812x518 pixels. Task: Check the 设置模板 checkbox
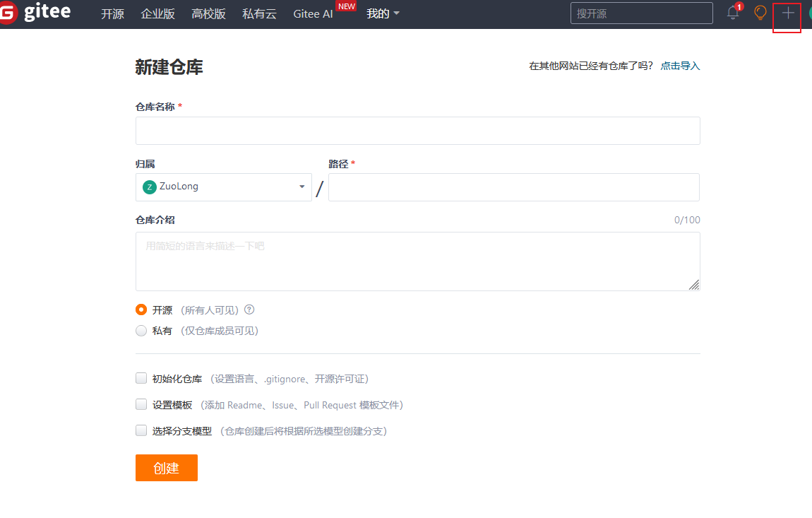[x=141, y=404]
